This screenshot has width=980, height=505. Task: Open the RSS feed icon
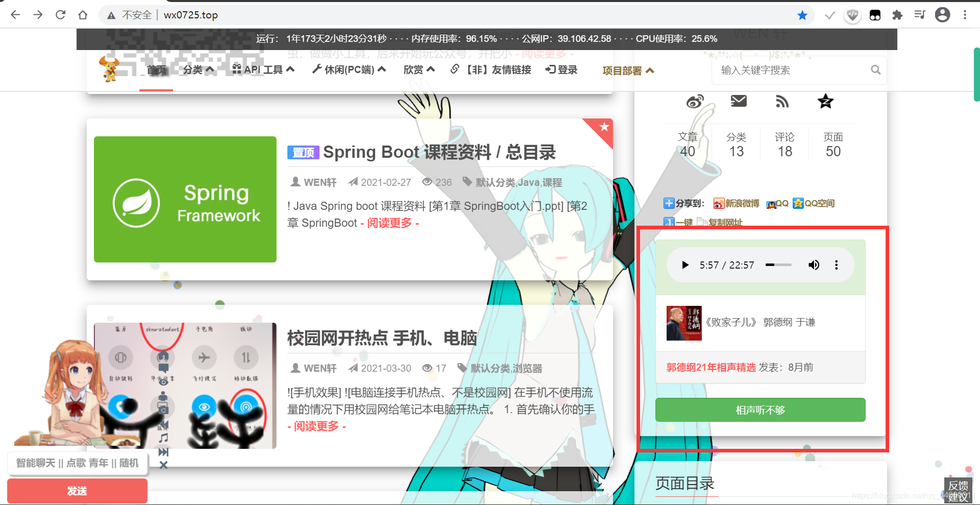(x=782, y=102)
